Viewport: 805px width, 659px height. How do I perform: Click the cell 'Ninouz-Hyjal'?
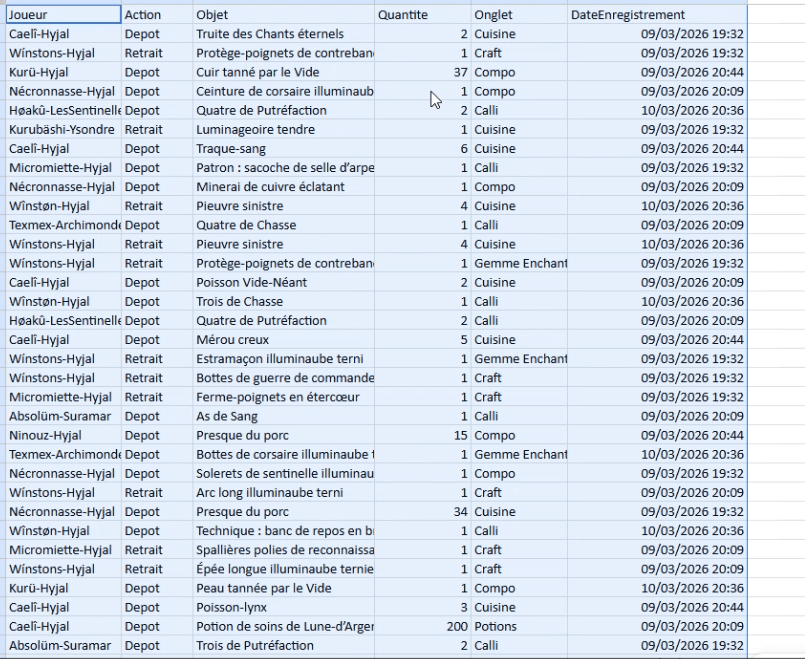tap(64, 435)
